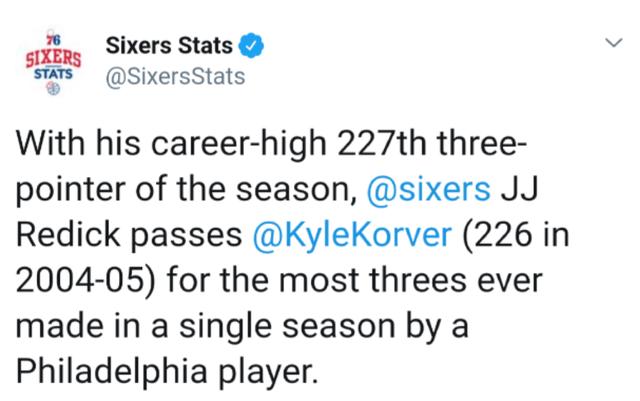Viewport: 640px width, 401px height.
Task: Click the blue STATS word in the logo
Action: (53, 74)
